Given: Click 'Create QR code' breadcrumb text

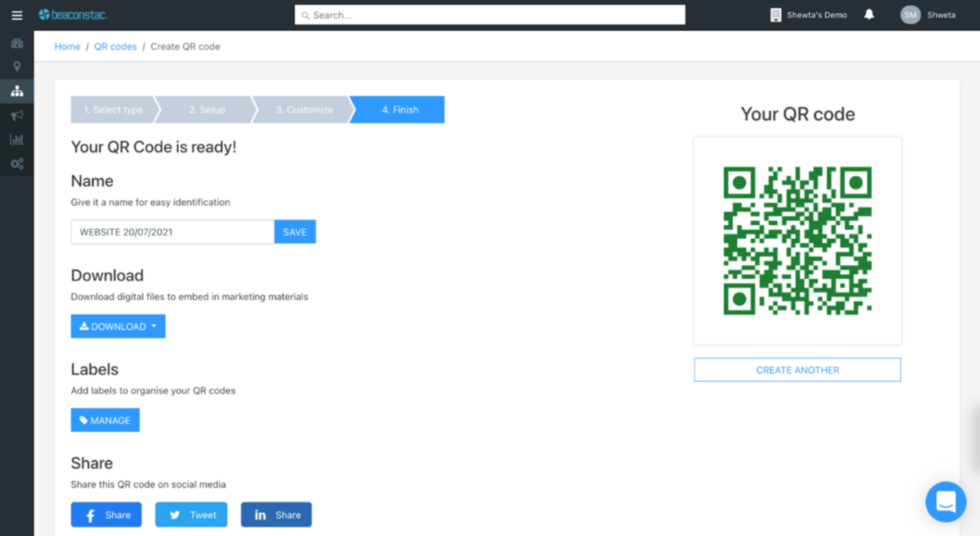Looking at the screenshot, I should click(x=185, y=46).
